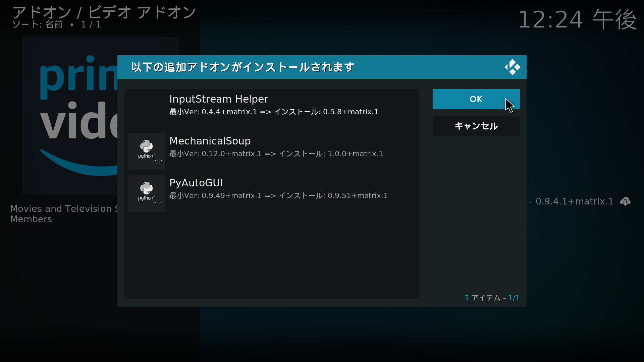Click the 0.9.4.1+matrix.1 version label

click(574, 201)
